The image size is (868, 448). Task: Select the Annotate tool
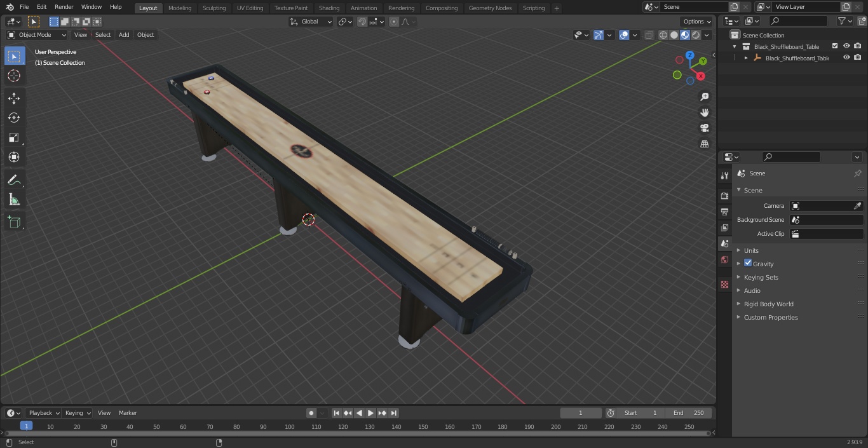coord(14,180)
